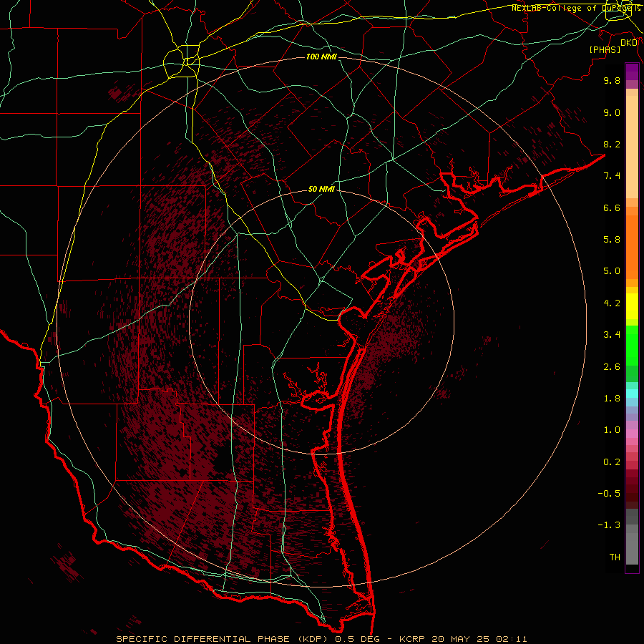The width and height of the screenshot is (644, 644).
Task: Click the 1.0 value on the color scale
Action: [612, 430]
